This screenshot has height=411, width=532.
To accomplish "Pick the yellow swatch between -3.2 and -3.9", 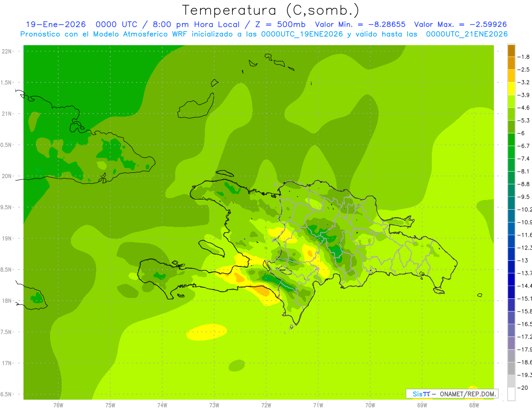I will click(x=511, y=89).
